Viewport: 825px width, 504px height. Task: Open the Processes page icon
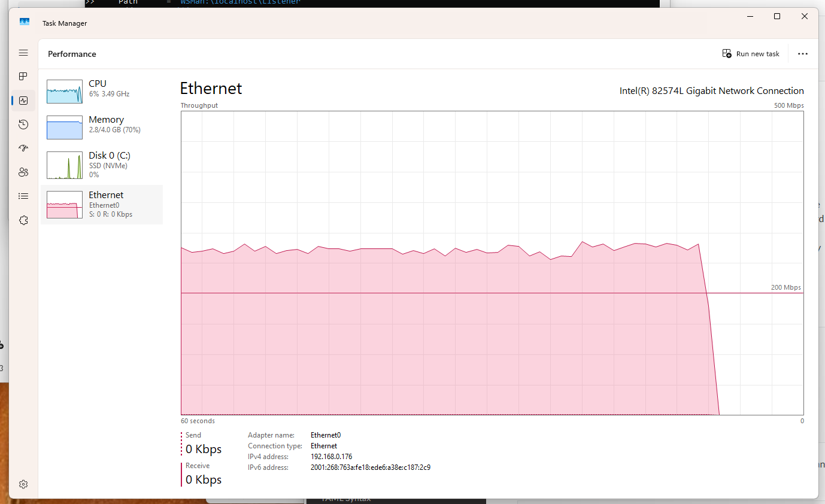coord(23,77)
